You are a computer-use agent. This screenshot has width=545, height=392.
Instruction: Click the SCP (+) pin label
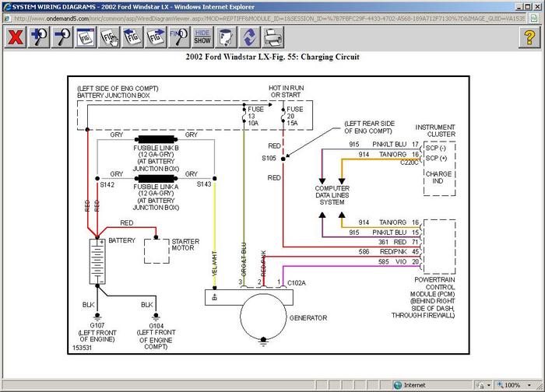click(x=436, y=158)
